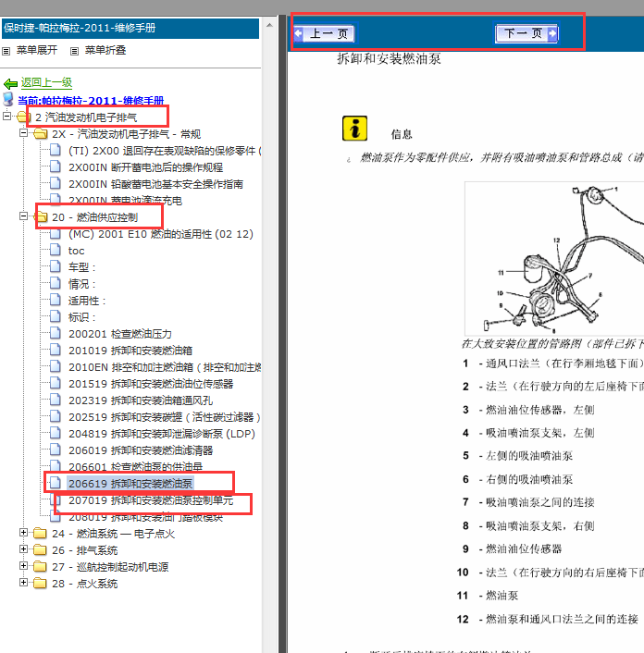Open 200201 检查燃油压力
The height and width of the screenshot is (653, 644).
click(x=120, y=334)
